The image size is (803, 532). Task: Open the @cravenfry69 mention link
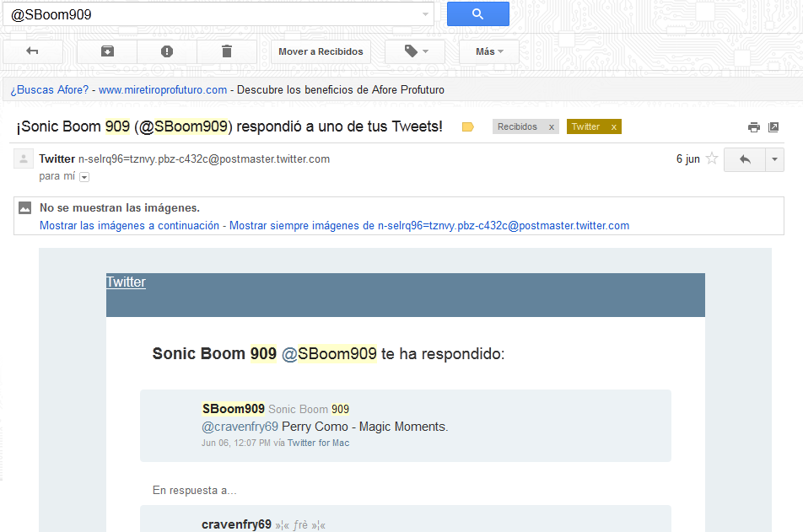pos(240,427)
